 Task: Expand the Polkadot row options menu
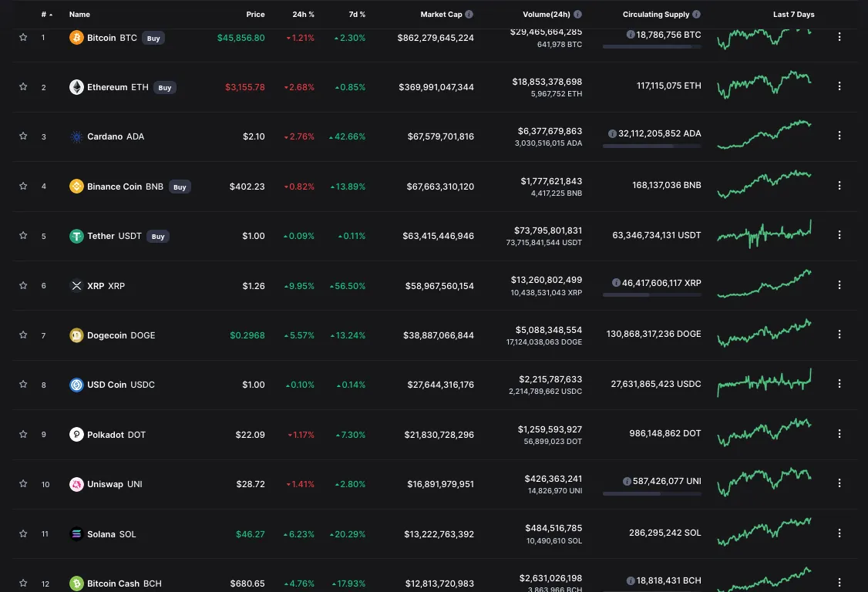click(839, 434)
